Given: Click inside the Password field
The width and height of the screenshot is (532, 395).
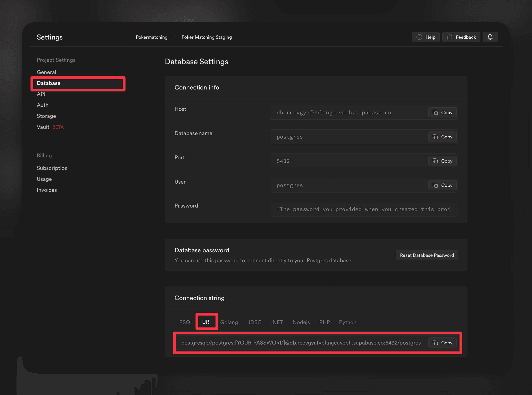Looking at the screenshot, I should (x=364, y=209).
